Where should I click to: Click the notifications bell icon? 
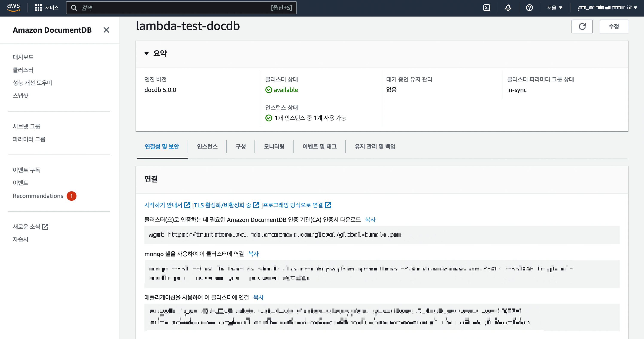click(508, 8)
